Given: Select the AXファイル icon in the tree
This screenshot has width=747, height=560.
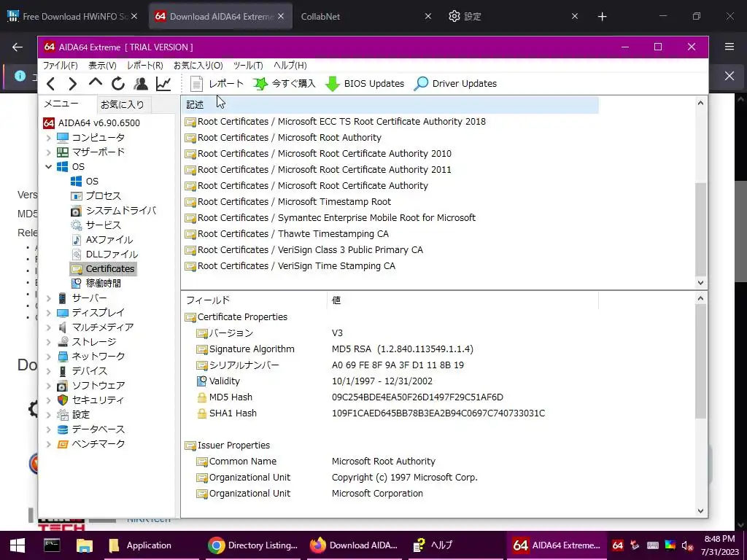Looking at the screenshot, I should click(x=76, y=239).
